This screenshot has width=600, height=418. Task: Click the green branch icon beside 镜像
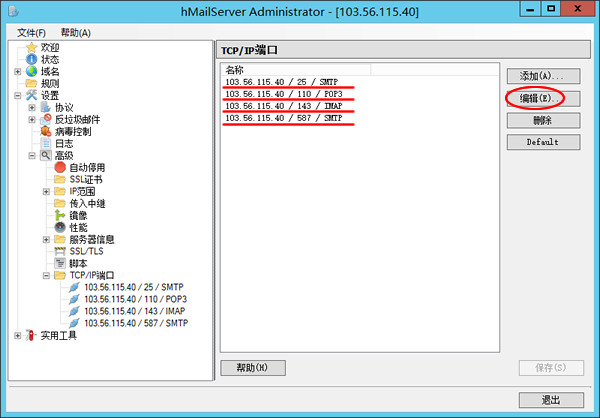[60, 215]
